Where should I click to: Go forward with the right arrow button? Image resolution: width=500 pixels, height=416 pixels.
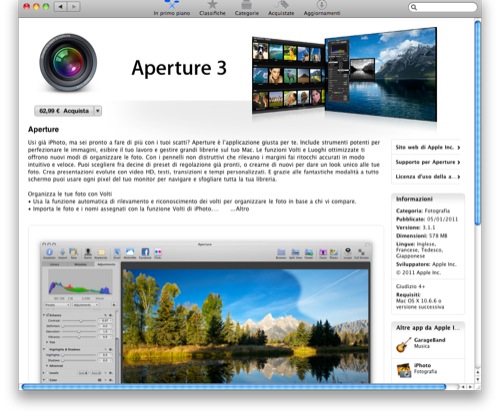(x=74, y=7)
